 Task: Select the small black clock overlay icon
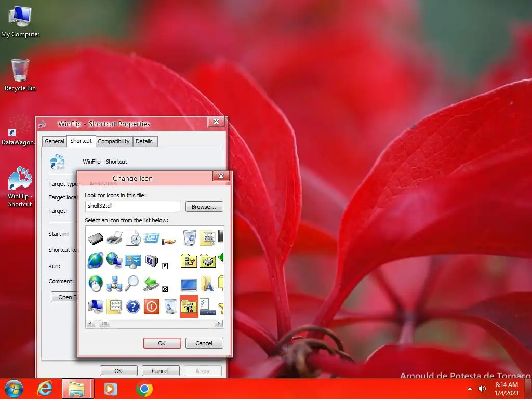pyautogui.click(x=165, y=289)
